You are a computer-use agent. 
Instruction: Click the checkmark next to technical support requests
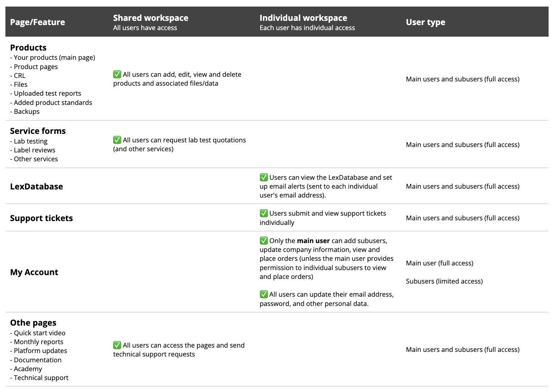(x=117, y=345)
